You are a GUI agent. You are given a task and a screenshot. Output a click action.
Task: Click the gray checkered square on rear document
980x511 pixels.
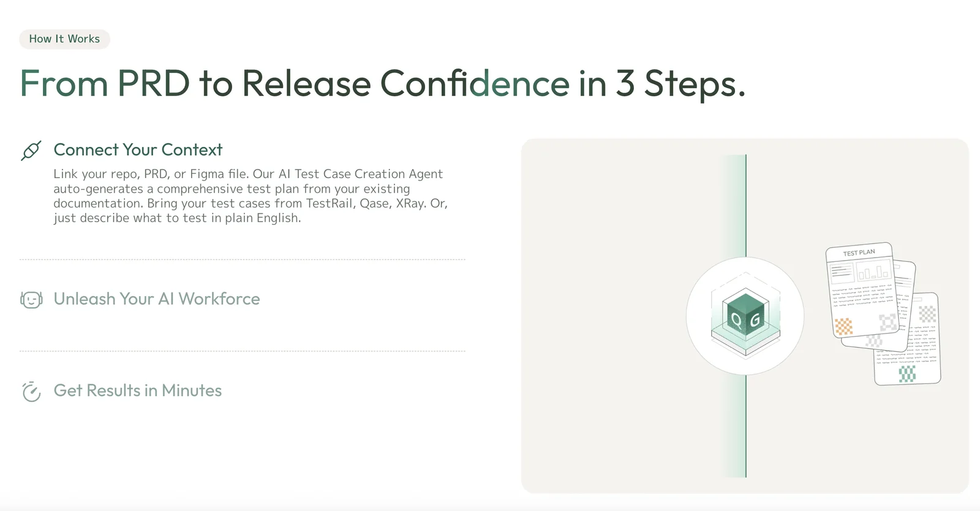click(927, 314)
